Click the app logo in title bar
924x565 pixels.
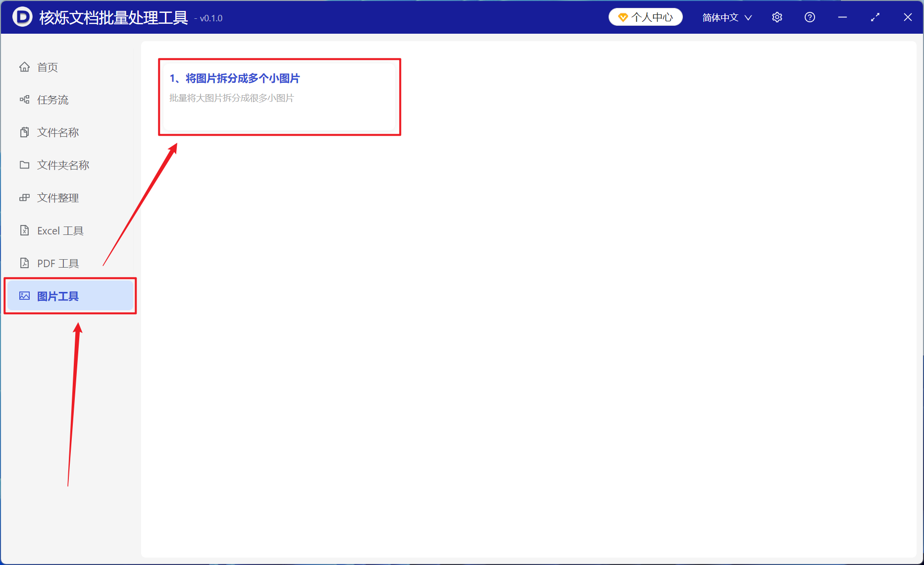click(x=22, y=17)
